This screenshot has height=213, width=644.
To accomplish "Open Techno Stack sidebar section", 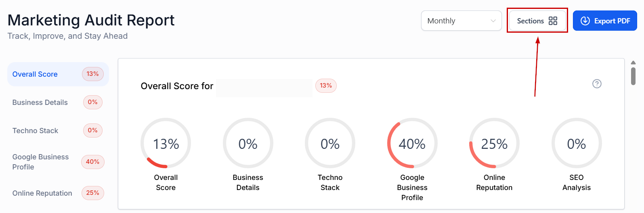I will coord(35,131).
